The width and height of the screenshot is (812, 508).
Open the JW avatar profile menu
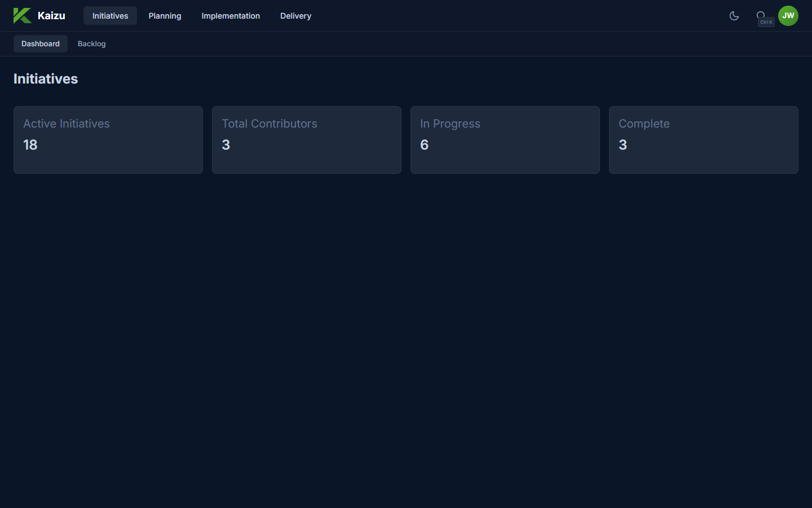[788, 15]
